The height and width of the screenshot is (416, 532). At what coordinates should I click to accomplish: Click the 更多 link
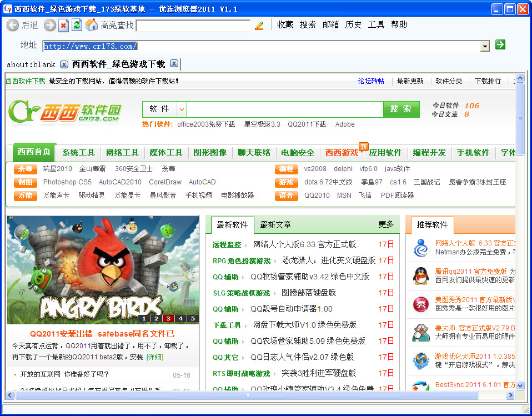(386, 224)
